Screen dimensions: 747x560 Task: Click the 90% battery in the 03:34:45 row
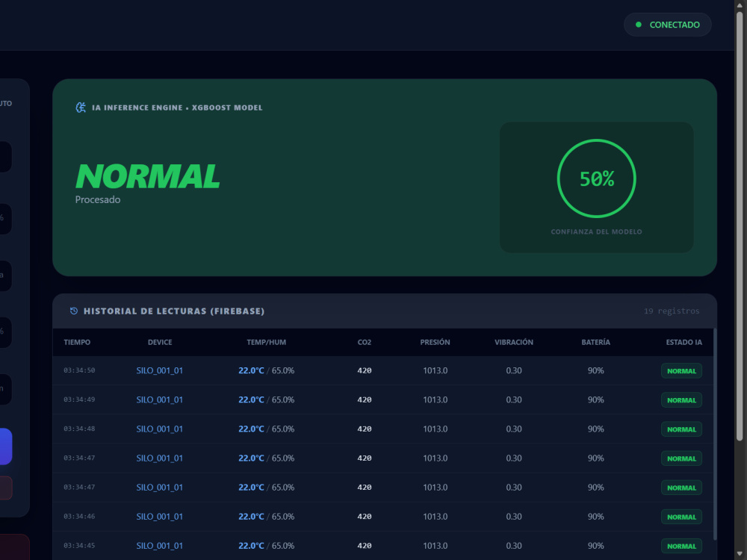coord(595,546)
